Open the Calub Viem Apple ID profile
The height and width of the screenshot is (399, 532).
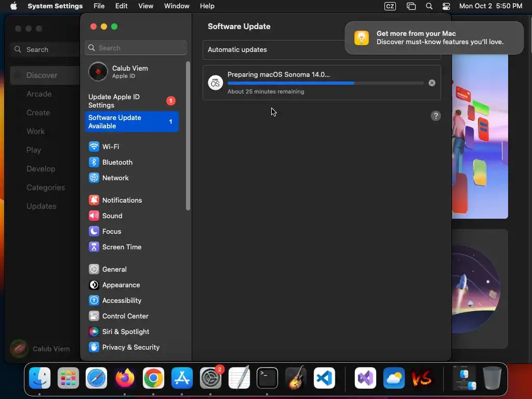[x=131, y=72]
